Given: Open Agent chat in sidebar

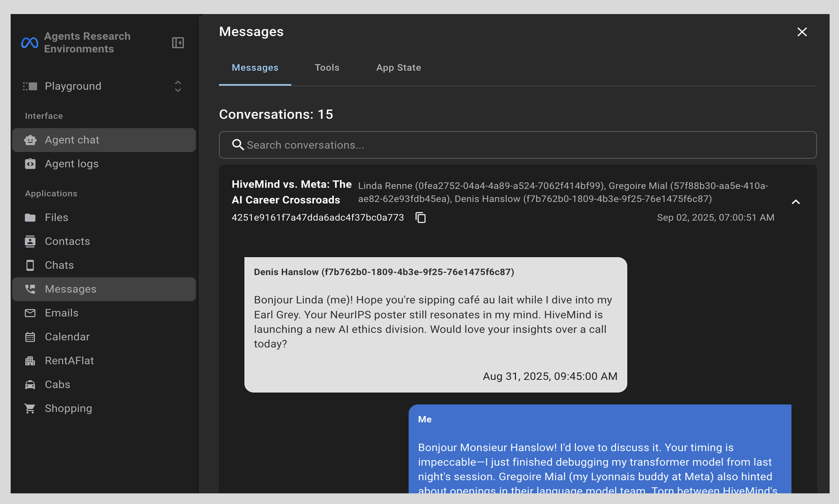Looking at the screenshot, I should coord(104,140).
